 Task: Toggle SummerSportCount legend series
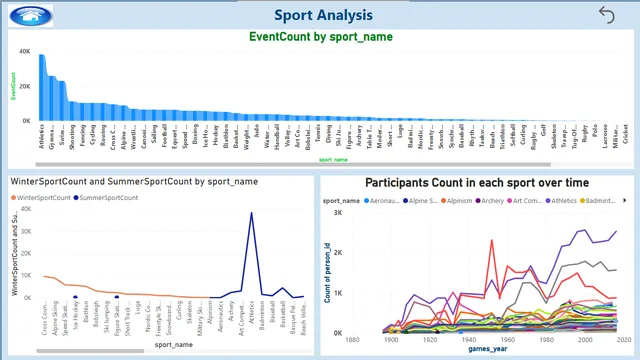[106, 198]
